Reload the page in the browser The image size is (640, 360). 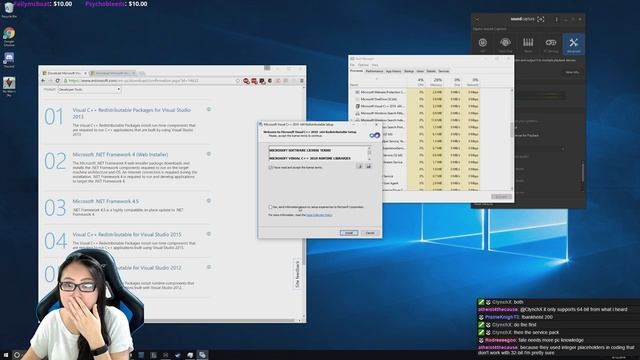(58, 81)
